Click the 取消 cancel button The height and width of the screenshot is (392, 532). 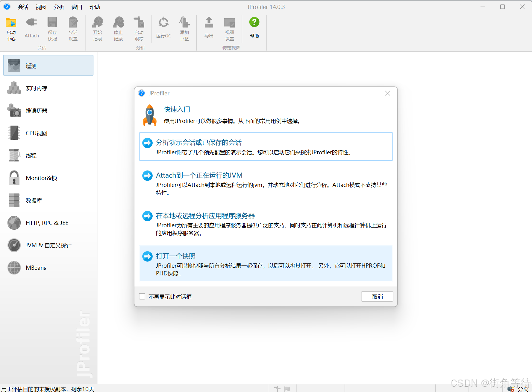(x=377, y=297)
